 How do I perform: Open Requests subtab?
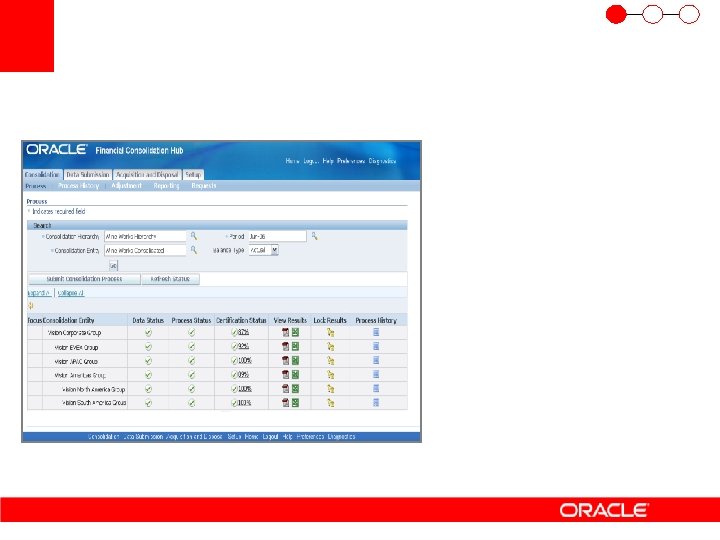[x=204, y=186]
